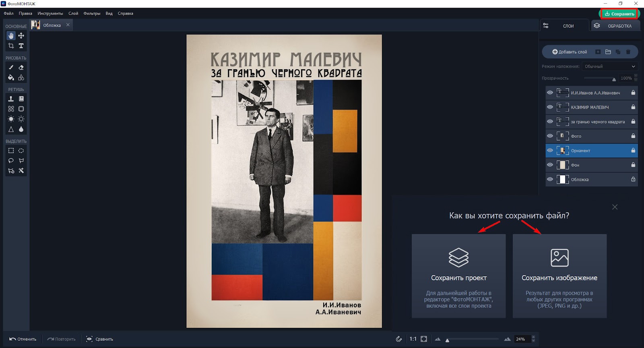Select the Burn darken tool
Viewport: 644px width, 348px height.
[x=21, y=119]
